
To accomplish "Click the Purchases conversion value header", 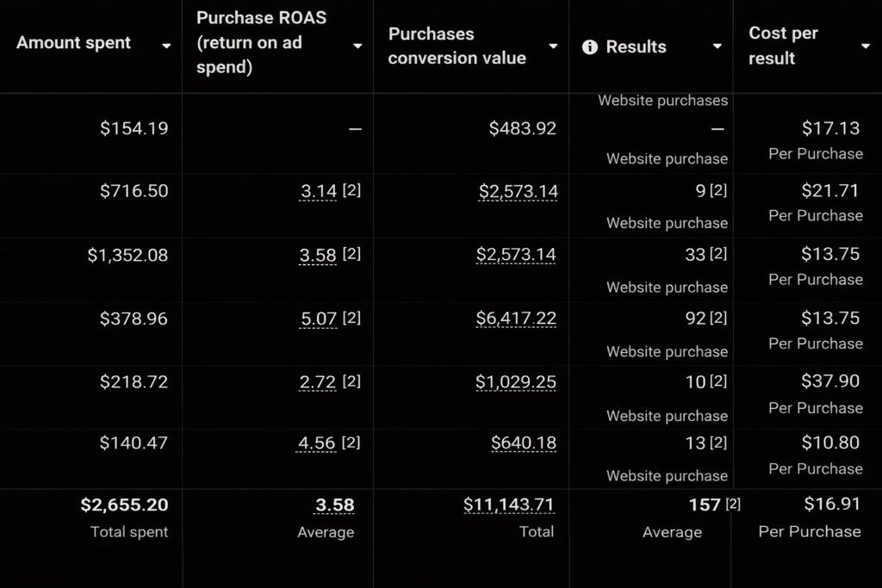I will pos(457,46).
